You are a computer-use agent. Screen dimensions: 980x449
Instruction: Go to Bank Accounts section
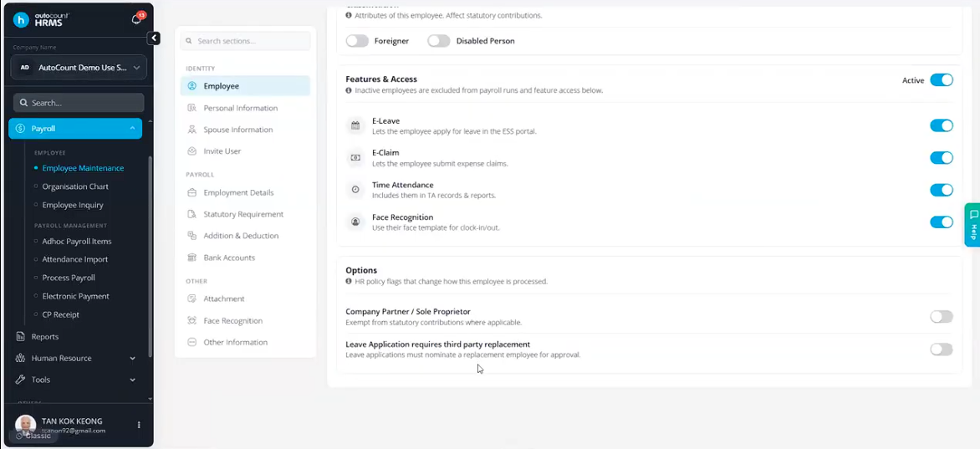click(245, 258)
